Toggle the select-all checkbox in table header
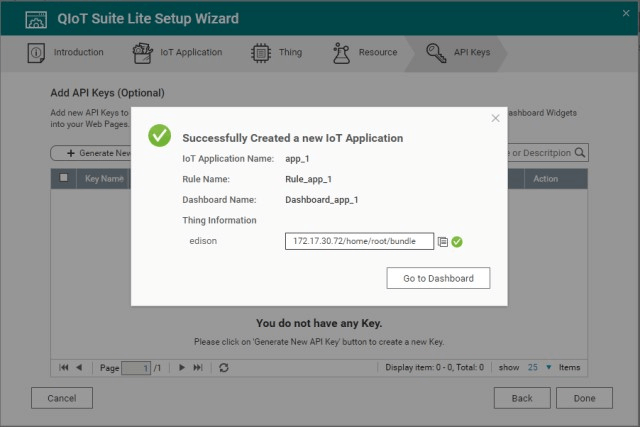 pos(65,179)
